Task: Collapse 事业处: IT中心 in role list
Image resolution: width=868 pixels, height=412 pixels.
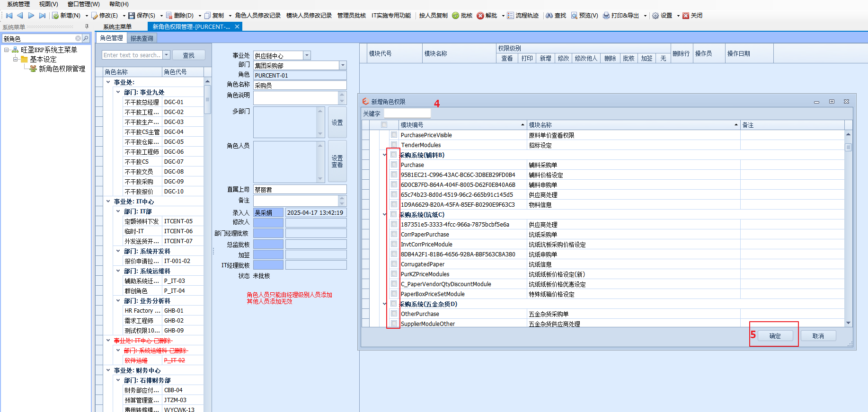Action: [x=108, y=201]
